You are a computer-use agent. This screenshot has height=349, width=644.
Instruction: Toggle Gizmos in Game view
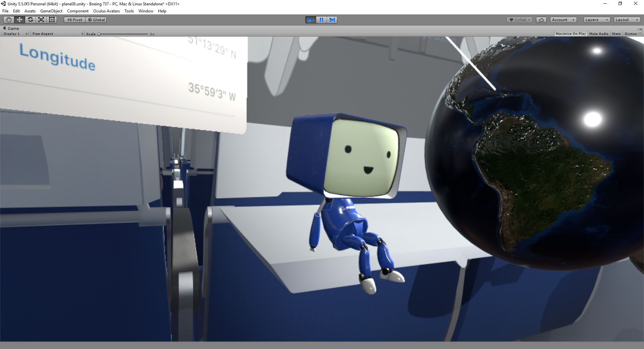pos(631,34)
